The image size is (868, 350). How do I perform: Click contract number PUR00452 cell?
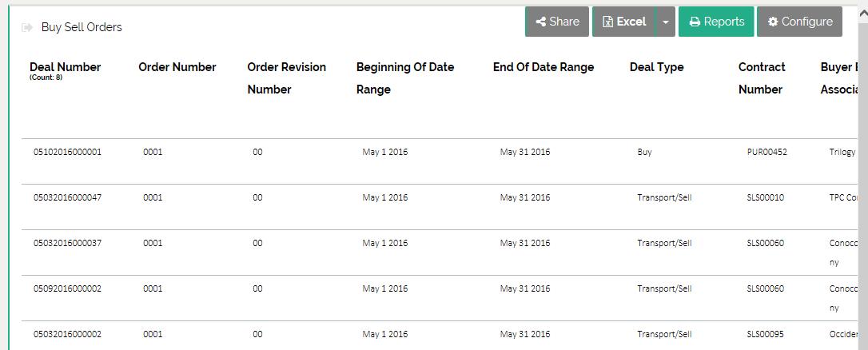point(766,152)
